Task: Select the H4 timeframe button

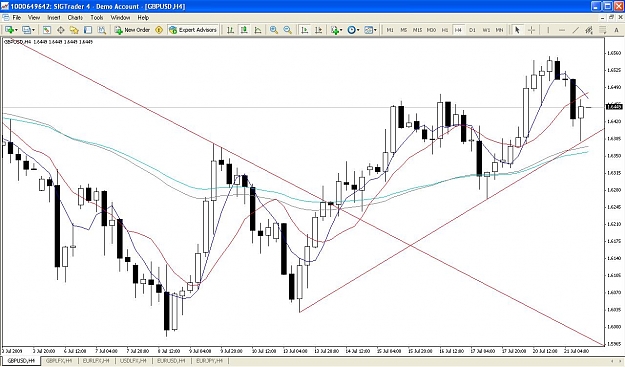Action: (458, 30)
